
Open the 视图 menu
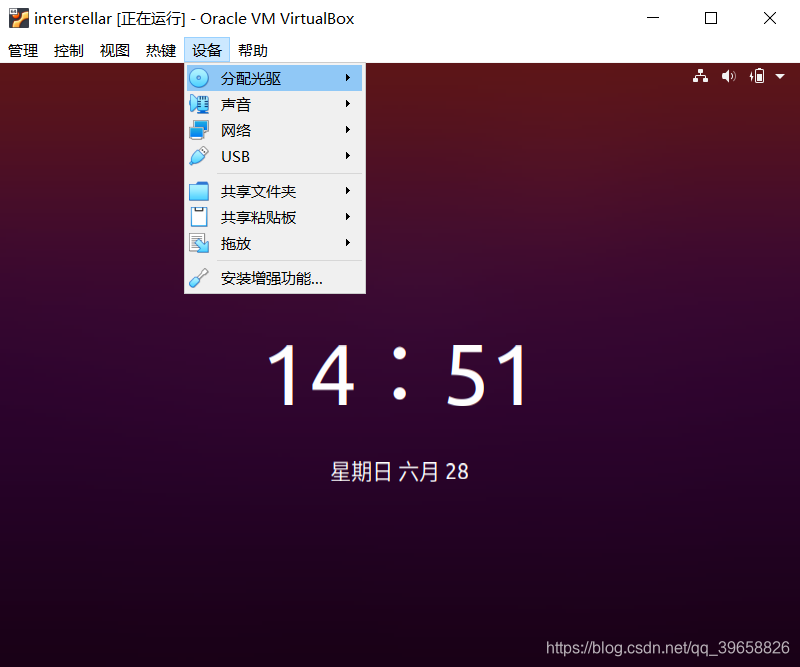114,50
